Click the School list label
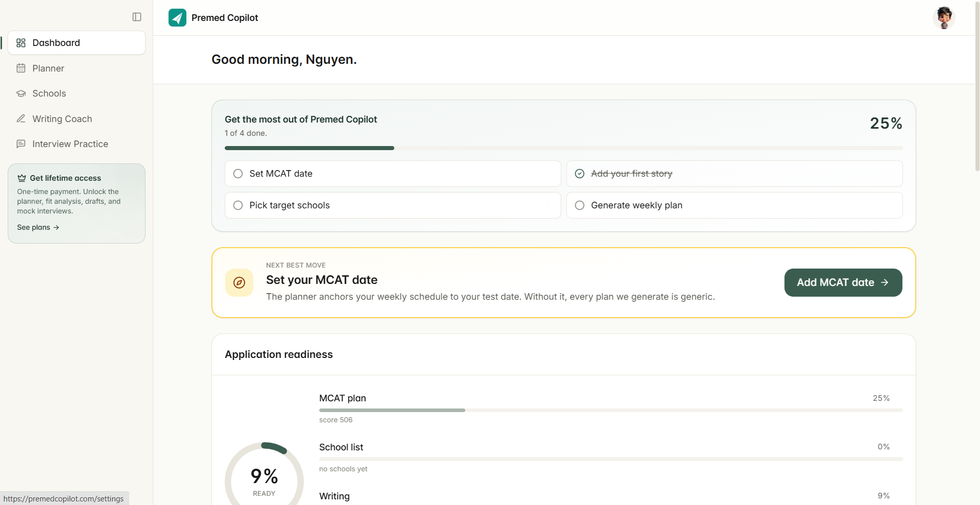Viewport: 980px width, 505px height. (x=341, y=447)
